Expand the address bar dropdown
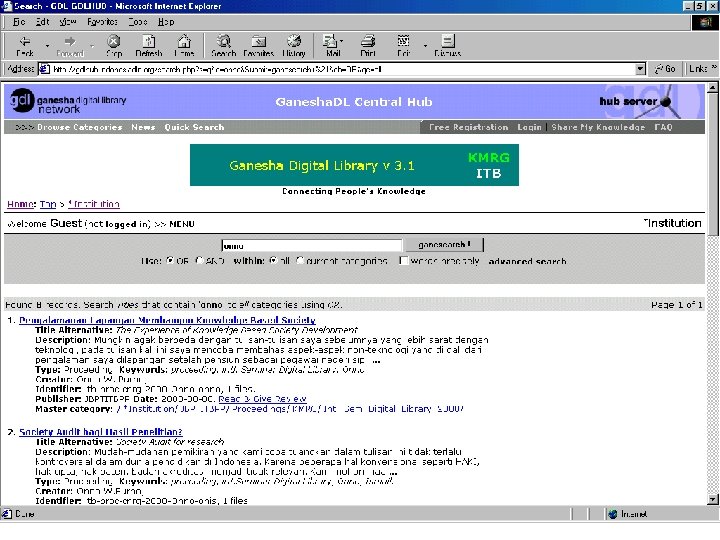The width and height of the screenshot is (720, 540). (x=640, y=69)
